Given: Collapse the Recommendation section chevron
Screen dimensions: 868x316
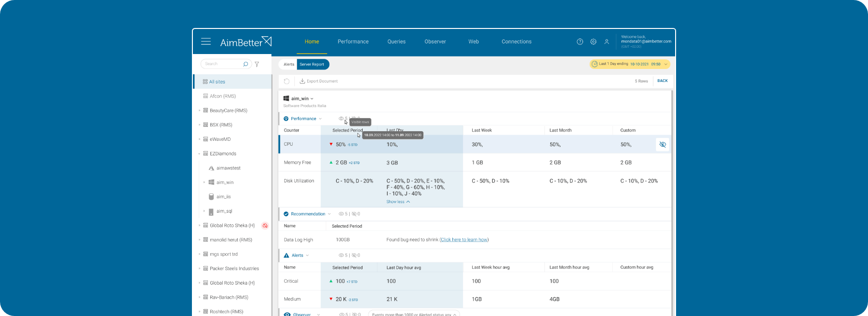Looking at the screenshot, I should pos(329,214).
